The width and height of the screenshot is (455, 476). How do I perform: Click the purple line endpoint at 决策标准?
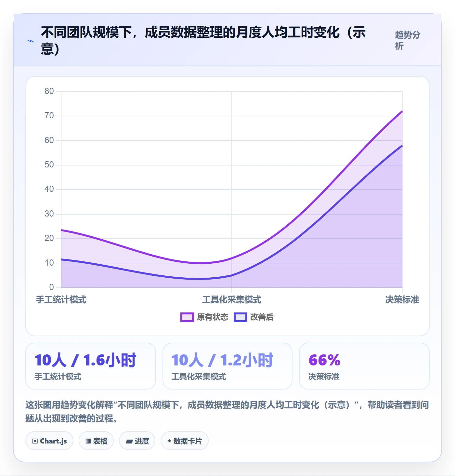pos(402,111)
